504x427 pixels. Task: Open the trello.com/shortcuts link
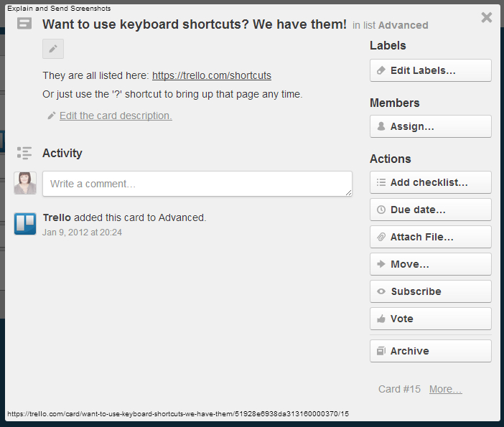coord(212,75)
